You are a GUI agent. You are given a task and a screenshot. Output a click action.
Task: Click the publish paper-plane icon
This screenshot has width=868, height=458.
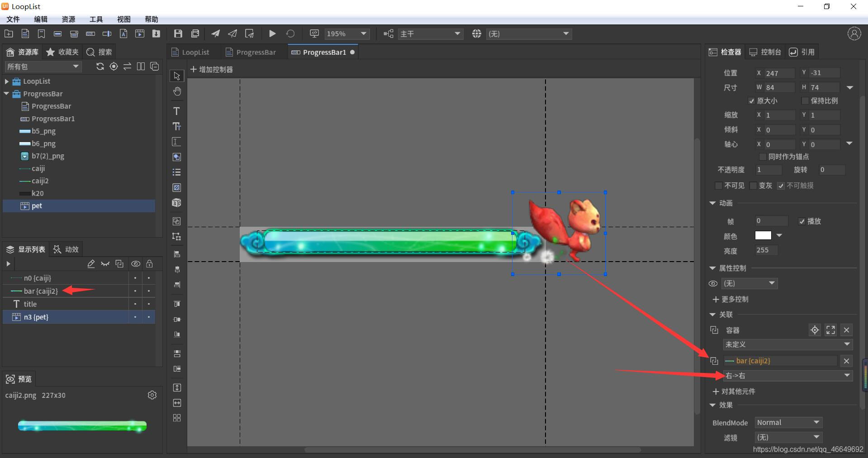[x=216, y=34]
